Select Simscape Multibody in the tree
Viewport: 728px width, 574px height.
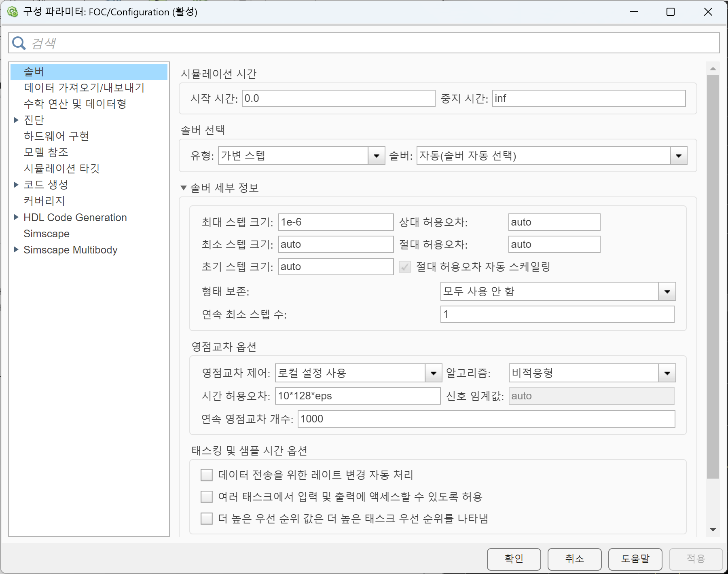coord(70,250)
